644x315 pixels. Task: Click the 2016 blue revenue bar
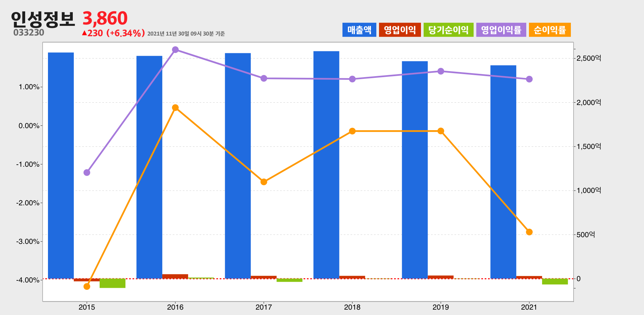click(x=149, y=167)
